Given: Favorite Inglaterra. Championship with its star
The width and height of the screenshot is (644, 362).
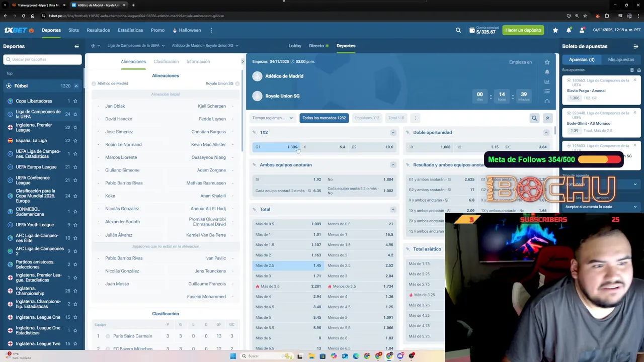Looking at the screenshot, I should (x=75, y=291).
